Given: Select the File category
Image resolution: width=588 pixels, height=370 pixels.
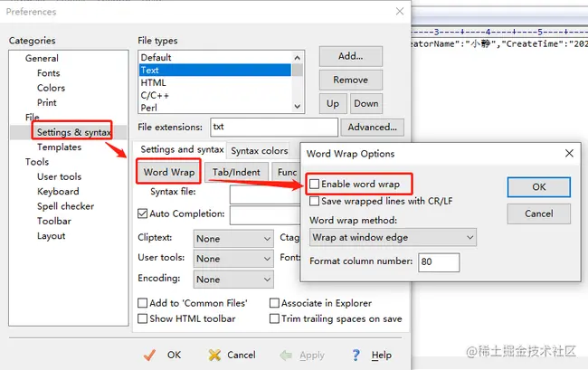Looking at the screenshot, I should coord(33,117).
